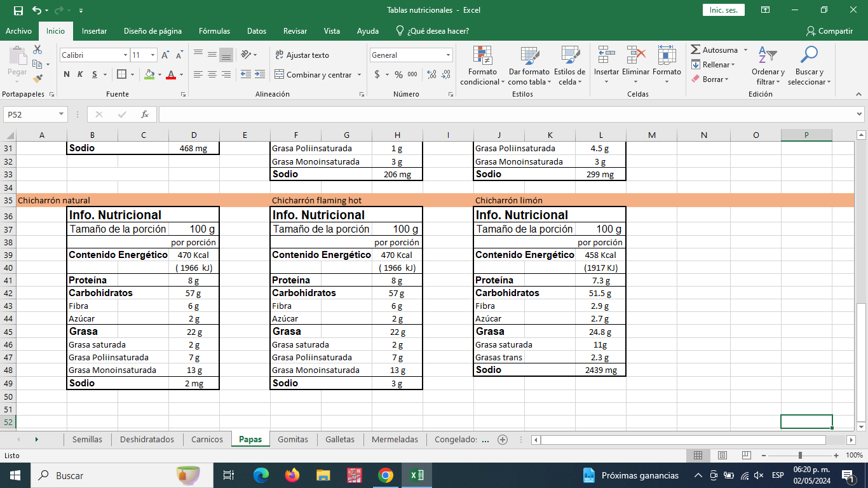Image resolution: width=868 pixels, height=488 pixels.
Task: Align text to bottom of cell
Action: pyautogui.click(x=226, y=55)
